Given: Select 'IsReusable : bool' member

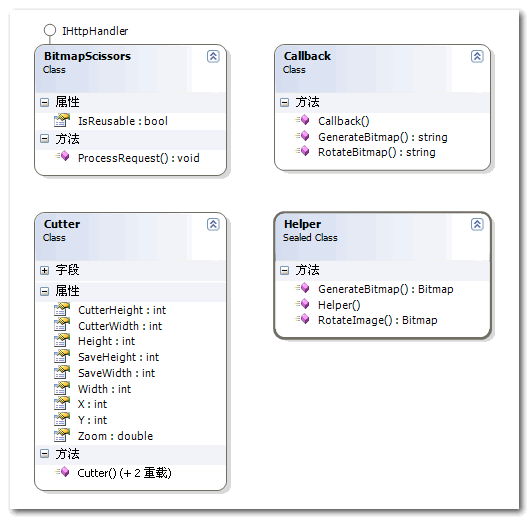Looking at the screenshot, I should pos(123,121).
